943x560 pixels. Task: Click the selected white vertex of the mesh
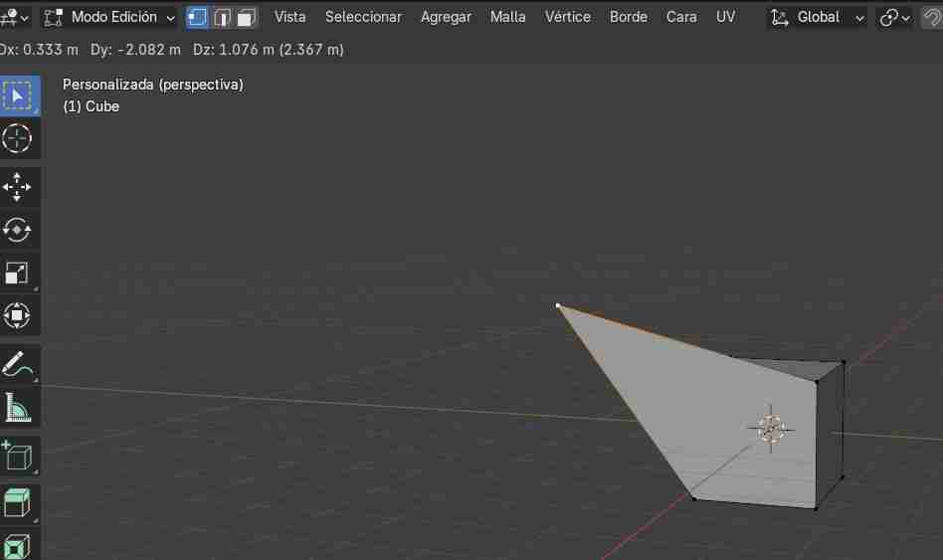[x=557, y=306]
